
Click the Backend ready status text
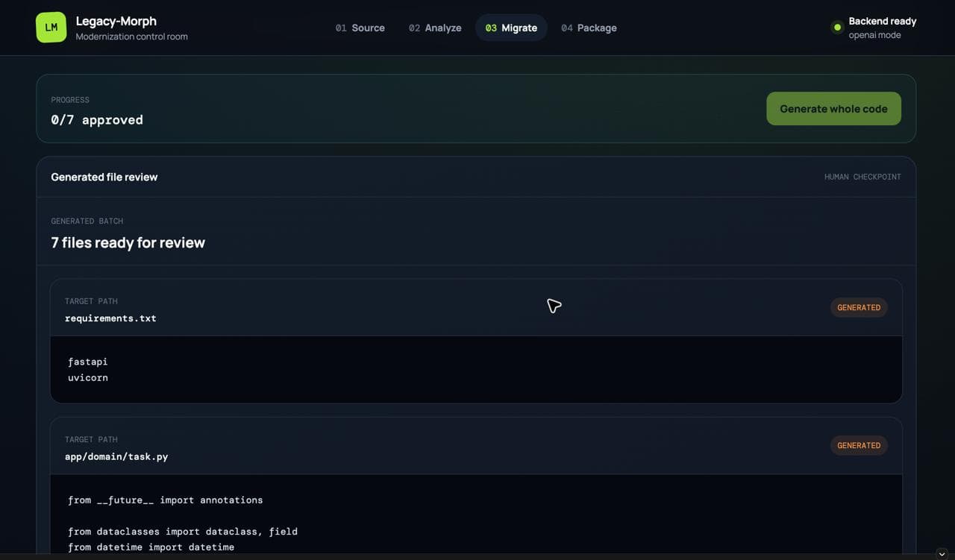pos(883,21)
